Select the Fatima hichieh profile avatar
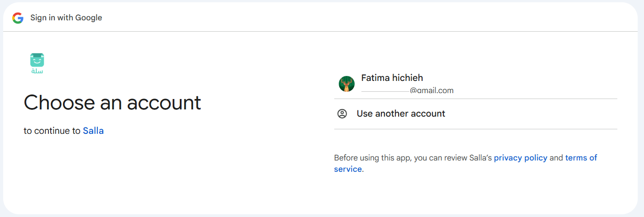The height and width of the screenshot is (217, 644). tap(346, 84)
